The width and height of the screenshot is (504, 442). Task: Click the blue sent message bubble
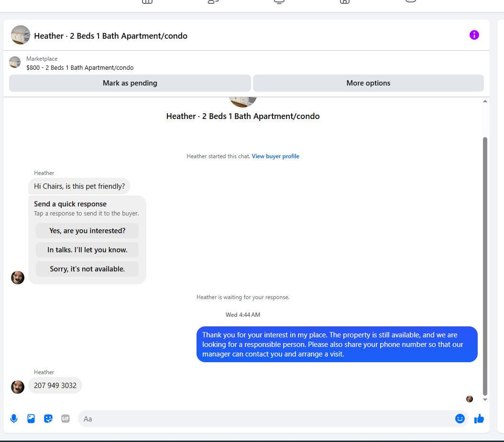pos(337,345)
